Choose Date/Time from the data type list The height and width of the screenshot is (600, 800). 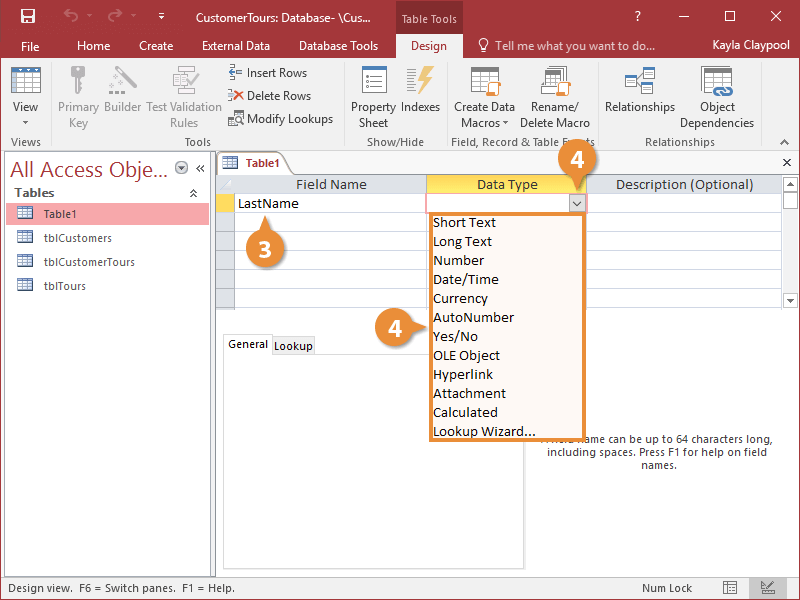pos(507,280)
